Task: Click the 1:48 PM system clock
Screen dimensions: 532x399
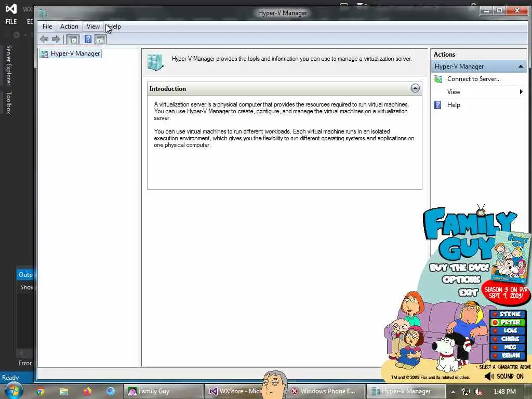Action: 504,392
